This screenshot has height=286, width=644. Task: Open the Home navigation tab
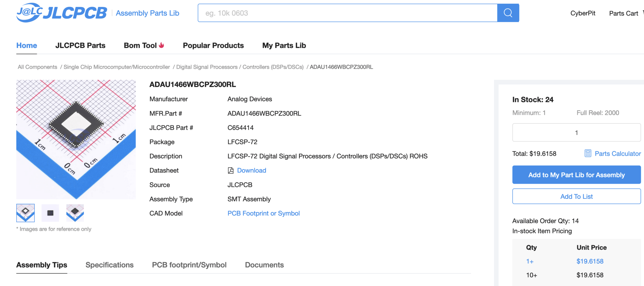[x=27, y=46]
